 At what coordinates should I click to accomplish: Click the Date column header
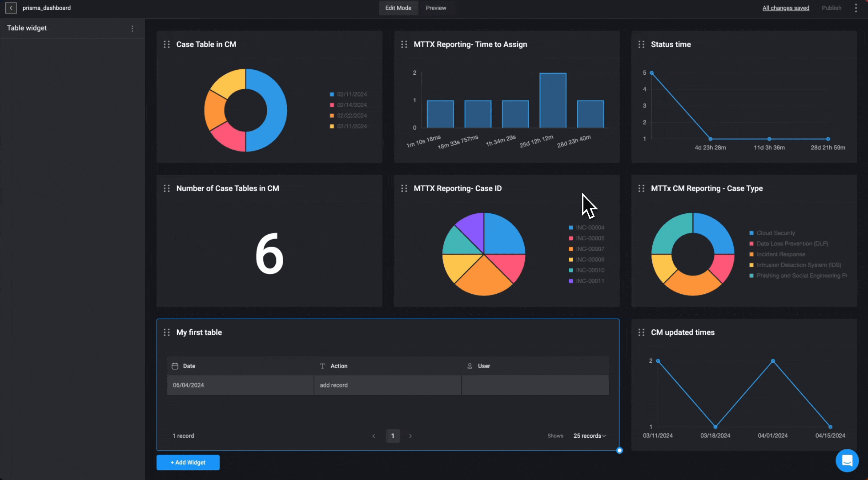[189, 366]
